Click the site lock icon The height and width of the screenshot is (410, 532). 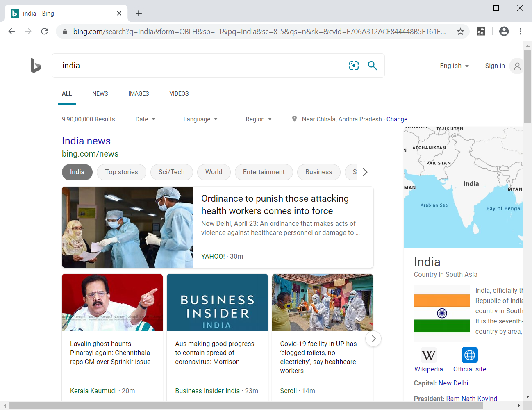(64, 32)
